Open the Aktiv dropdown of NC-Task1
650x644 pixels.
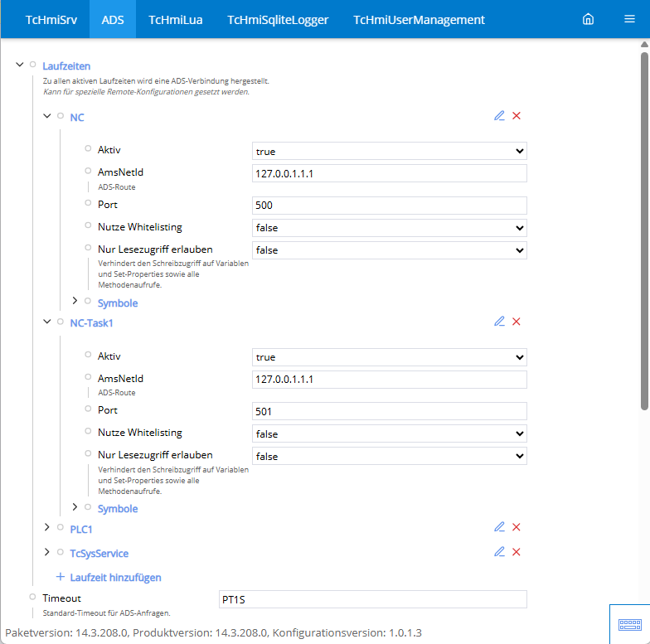(390, 357)
